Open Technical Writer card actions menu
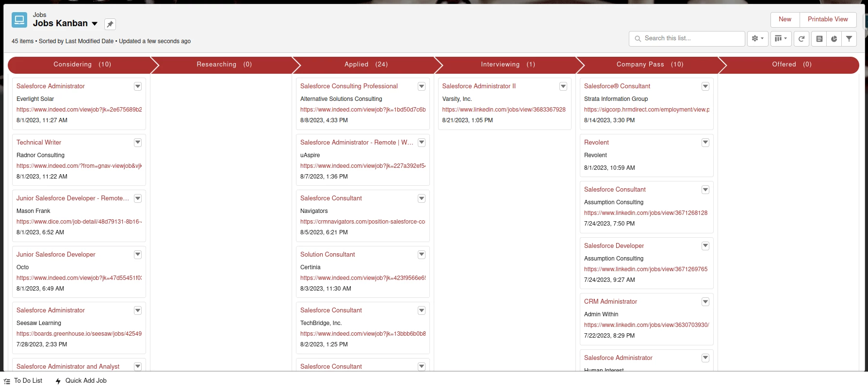 pyautogui.click(x=138, y=143)
